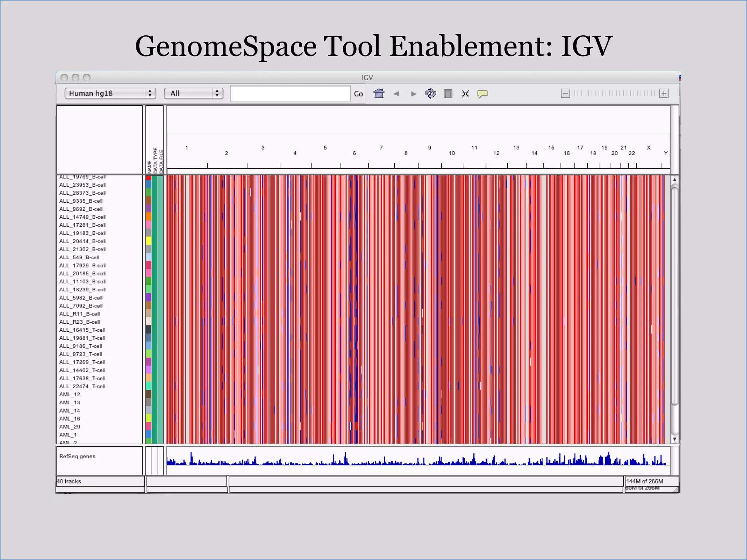Select track ALL_28373_B-cell

click(82, 193)
